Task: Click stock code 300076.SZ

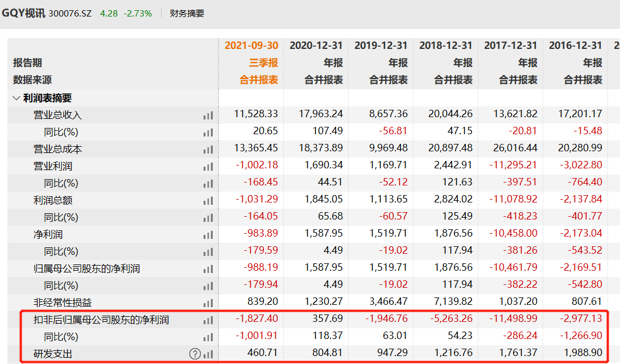Action: 71,13
